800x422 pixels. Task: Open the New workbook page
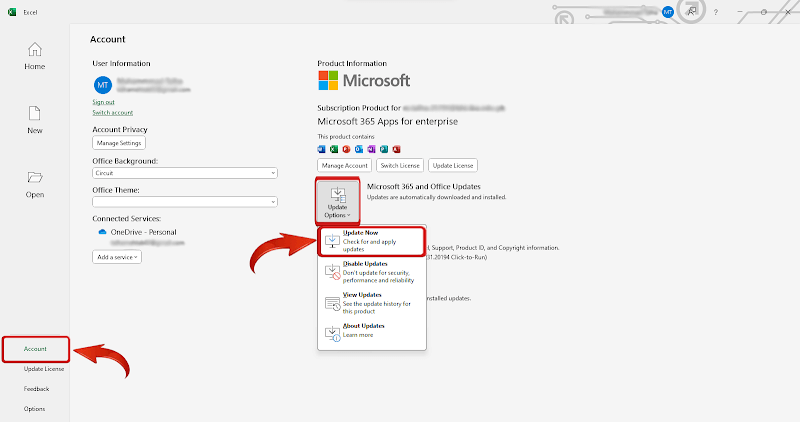pos(35,120)
